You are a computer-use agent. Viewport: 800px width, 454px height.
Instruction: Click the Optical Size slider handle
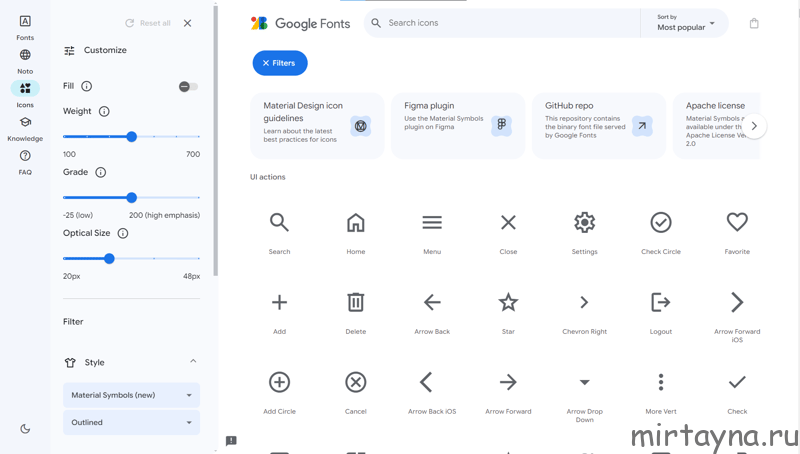pyautogui.click(x=109, y=259)
